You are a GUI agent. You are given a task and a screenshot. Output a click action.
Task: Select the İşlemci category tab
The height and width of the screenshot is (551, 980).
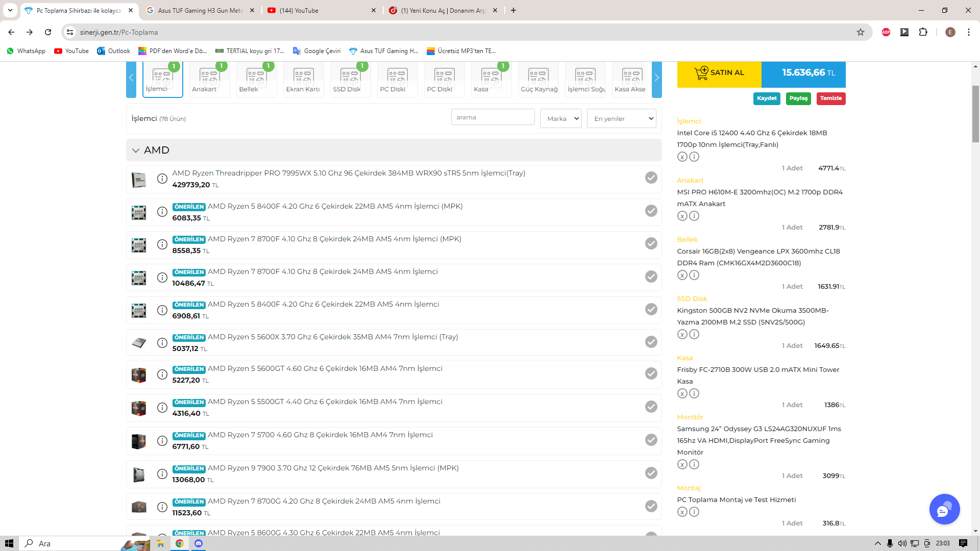coord(163,79)
